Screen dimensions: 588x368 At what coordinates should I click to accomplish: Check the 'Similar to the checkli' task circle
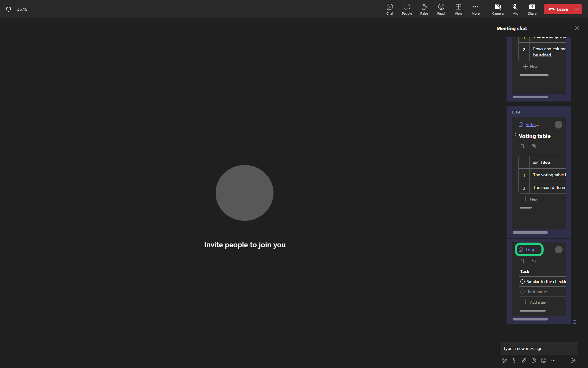pos(522,282)
